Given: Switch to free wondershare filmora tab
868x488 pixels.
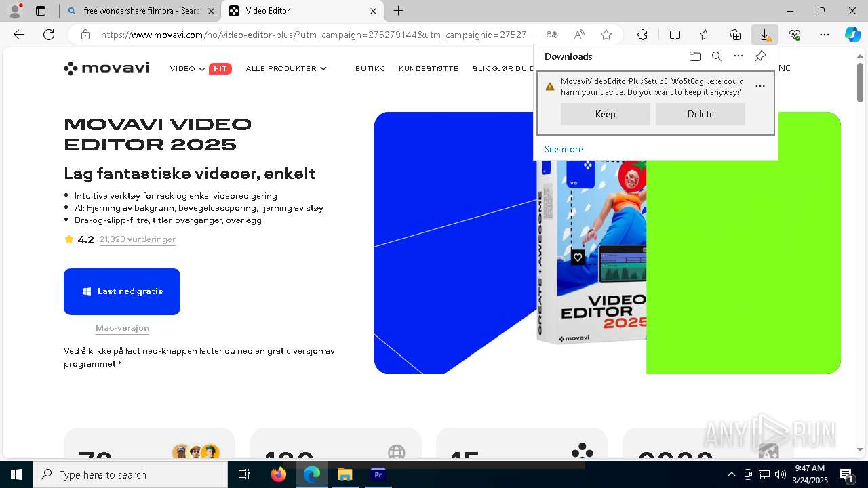Looking at the screenshot, I should tap(141, 11).
